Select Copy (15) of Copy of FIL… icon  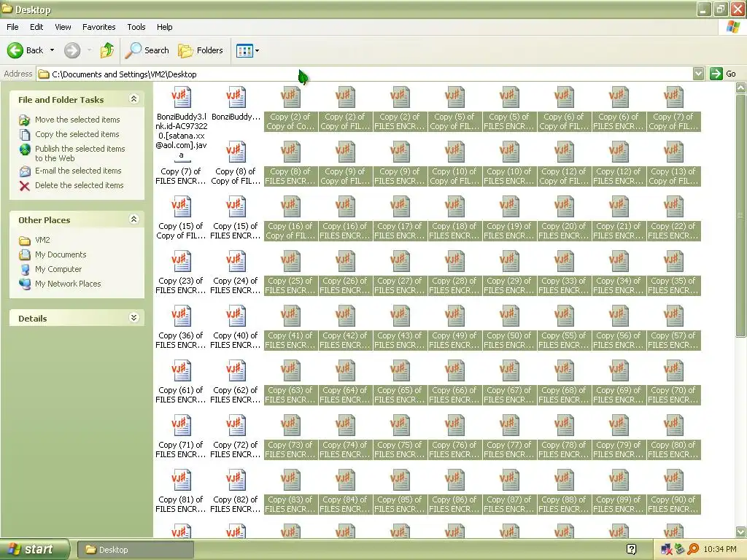pyautogui.click(x=181, y=206)
